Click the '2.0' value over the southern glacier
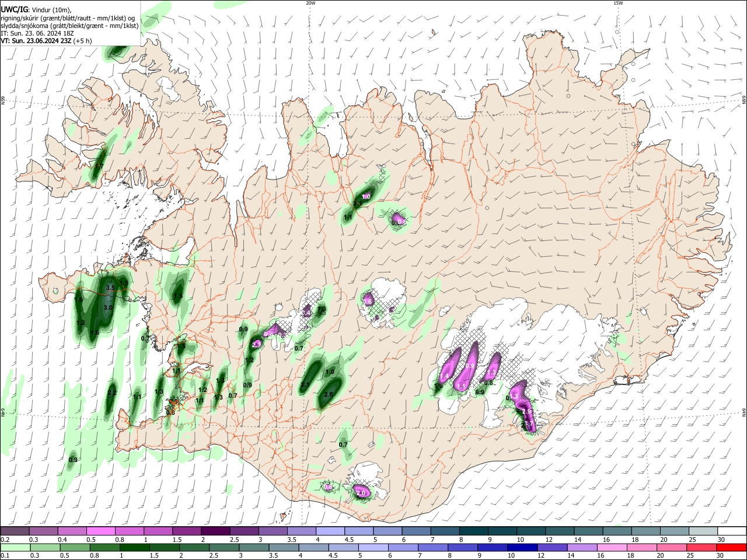This screenshot has height=560, width=747. tap(361, 494)
